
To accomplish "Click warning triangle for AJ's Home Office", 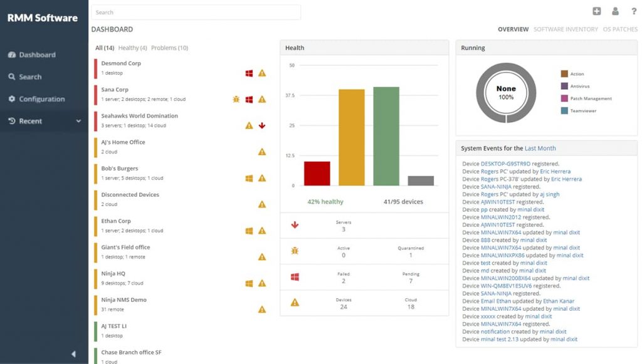I will [262, 152].
